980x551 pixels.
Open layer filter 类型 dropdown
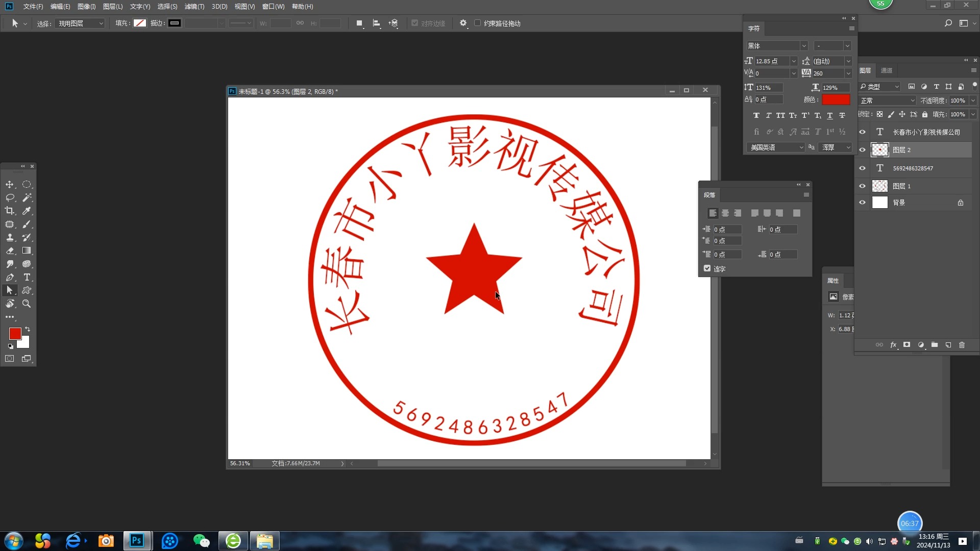point(879,87)
